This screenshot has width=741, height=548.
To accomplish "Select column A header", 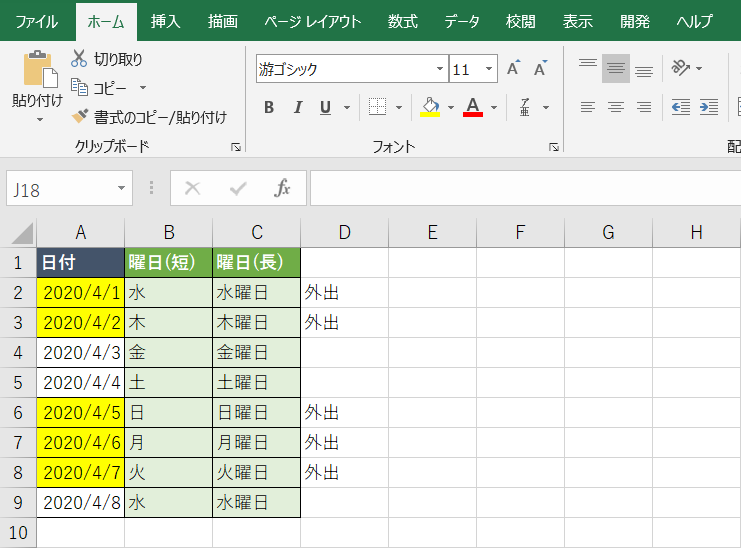I will tap(81, 232).
